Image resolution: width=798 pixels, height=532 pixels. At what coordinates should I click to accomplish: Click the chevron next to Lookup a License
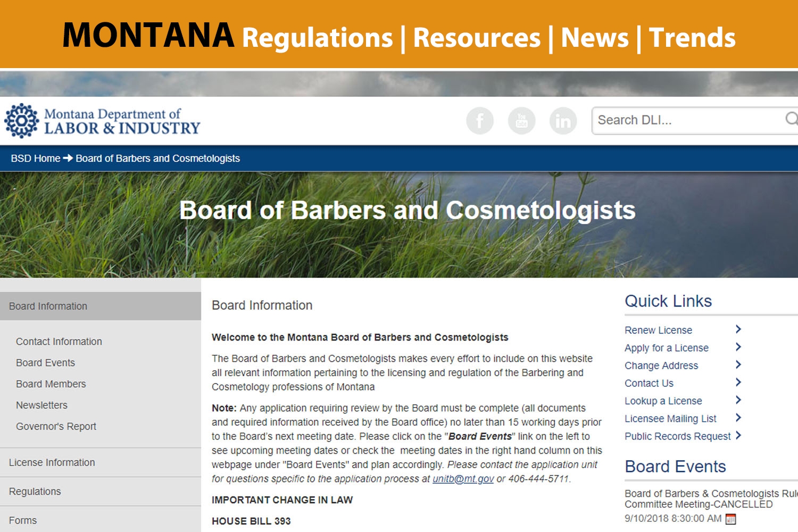[x=738, y=400]
